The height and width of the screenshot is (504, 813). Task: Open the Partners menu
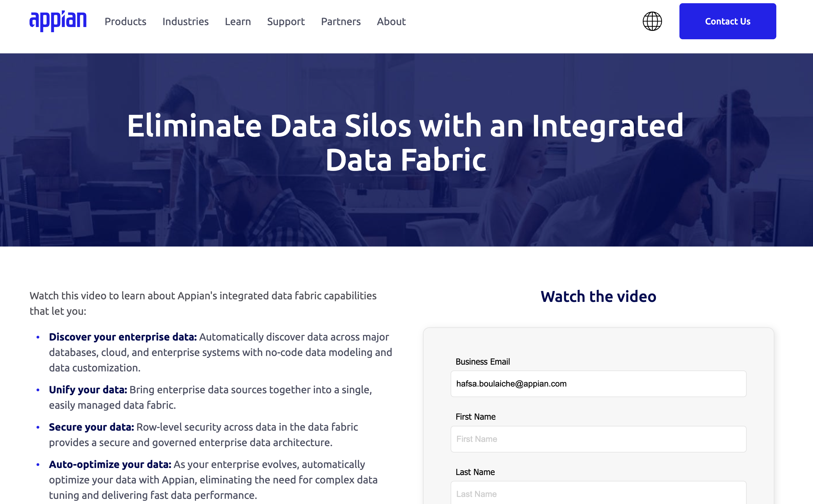(341, 21)
